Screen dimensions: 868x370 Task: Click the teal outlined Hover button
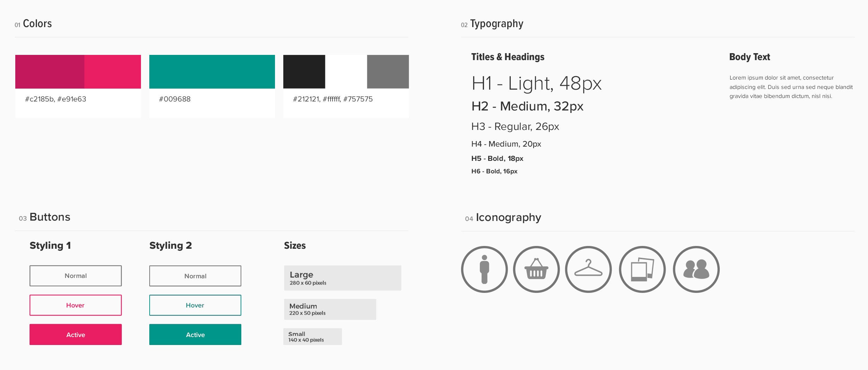click(x=195, y=305)
